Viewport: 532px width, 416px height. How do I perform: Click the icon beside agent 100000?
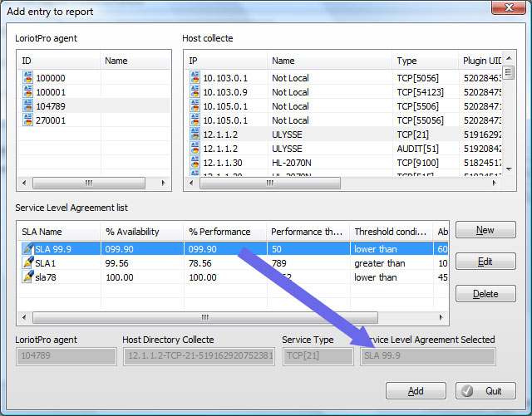tap(28, 77)
